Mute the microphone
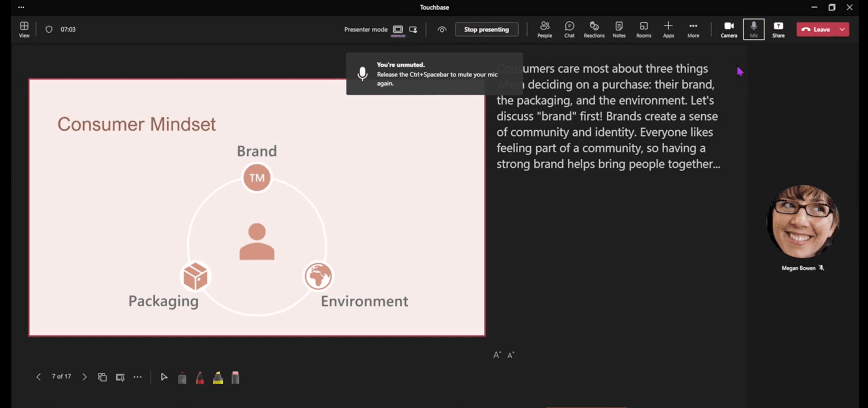This screenshot has height=408, width=868. (753, 29)
